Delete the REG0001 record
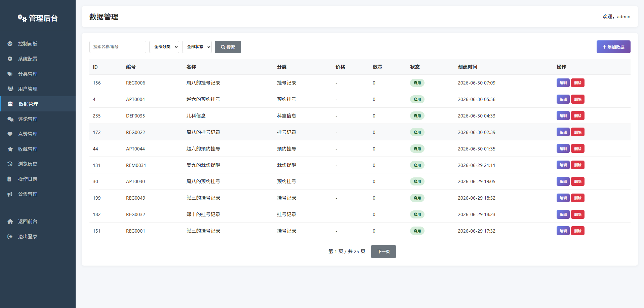Viewport: 644px width, 308px height. (578, 231)
